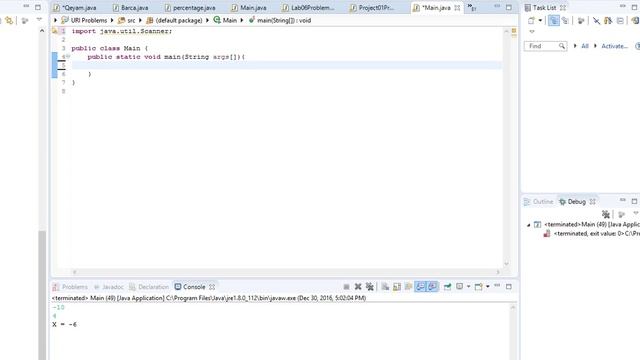This screenshot has width=640, height=360.
Task: Open Task List view menu arrow
Action: (x=532, y=31)
